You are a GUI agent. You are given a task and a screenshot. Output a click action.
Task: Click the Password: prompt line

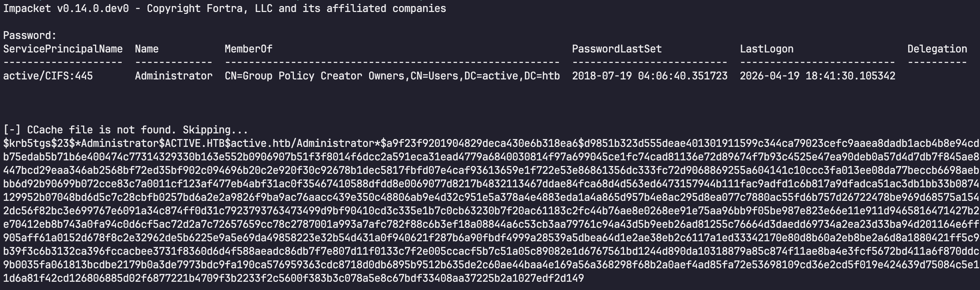(30, 35)
